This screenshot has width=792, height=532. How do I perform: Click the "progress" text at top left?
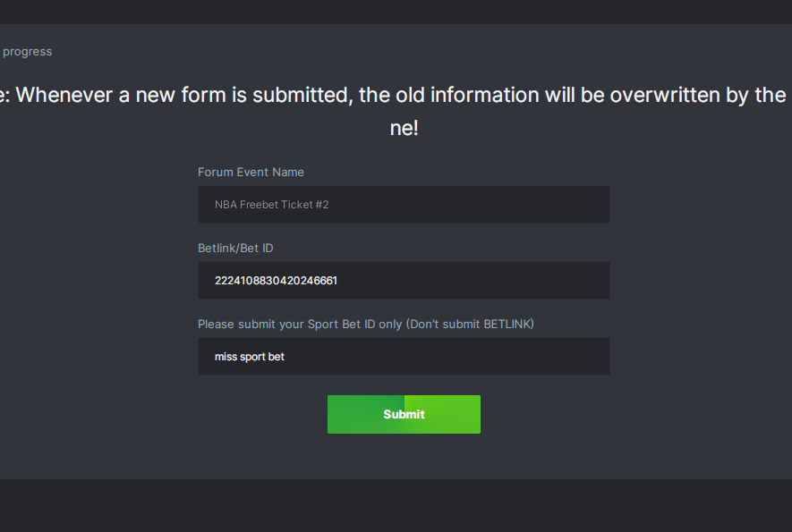(27, 52)
